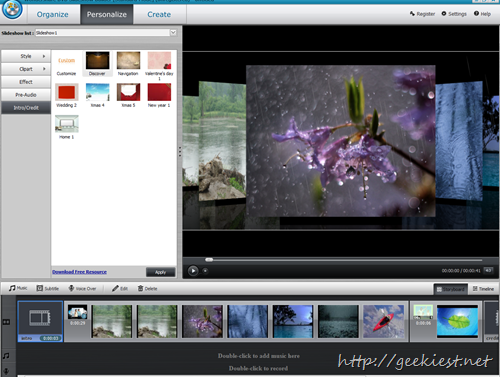This screenshot has width=500, height=377.
Task: Click the 'Double-click to record' text
Action: (x=258, y=368)
